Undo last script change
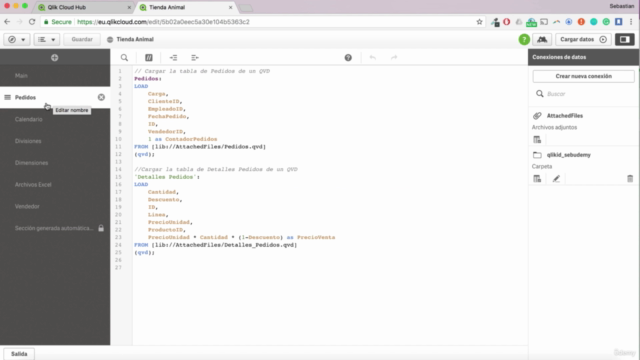Image resolution: width=640 pixels, height=360 pixels. coord(373,58)
